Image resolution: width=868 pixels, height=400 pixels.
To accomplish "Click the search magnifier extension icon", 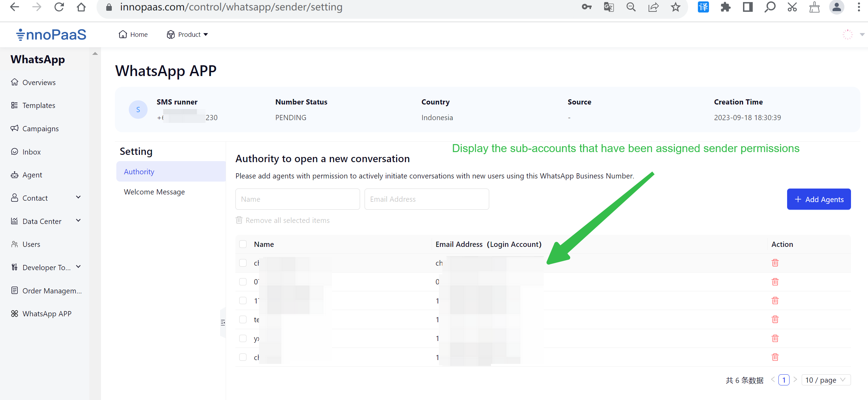I will pos(770,7).
